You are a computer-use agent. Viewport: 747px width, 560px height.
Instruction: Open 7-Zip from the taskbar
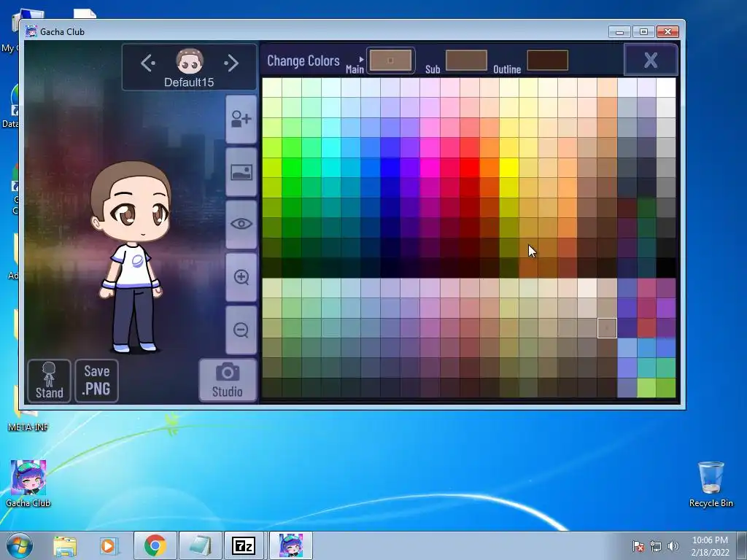[244, 545]
